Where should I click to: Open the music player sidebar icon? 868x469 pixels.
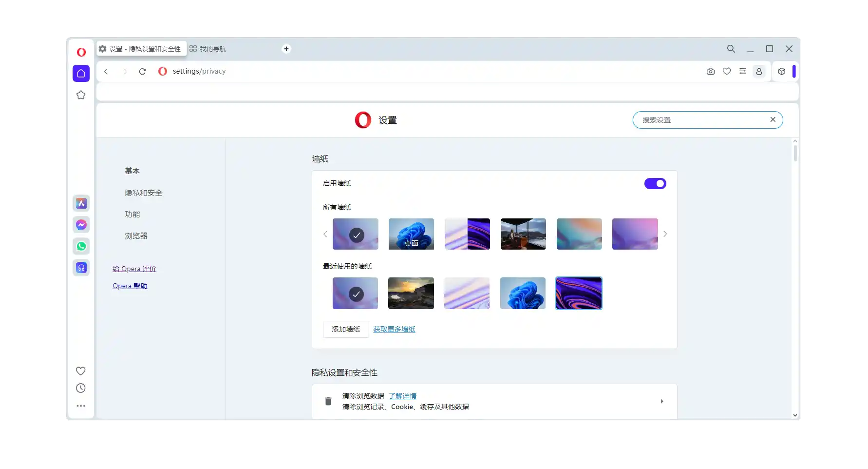click(x=81, y=268)
